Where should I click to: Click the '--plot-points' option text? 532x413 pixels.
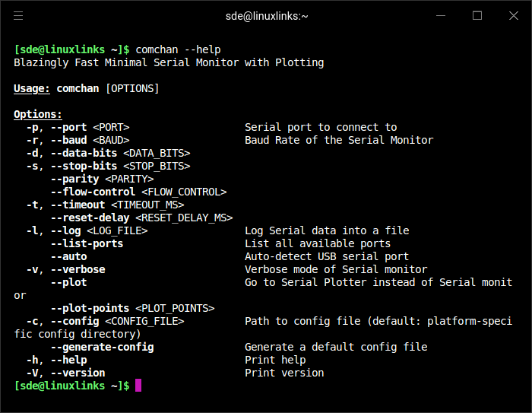pos(90,308)
